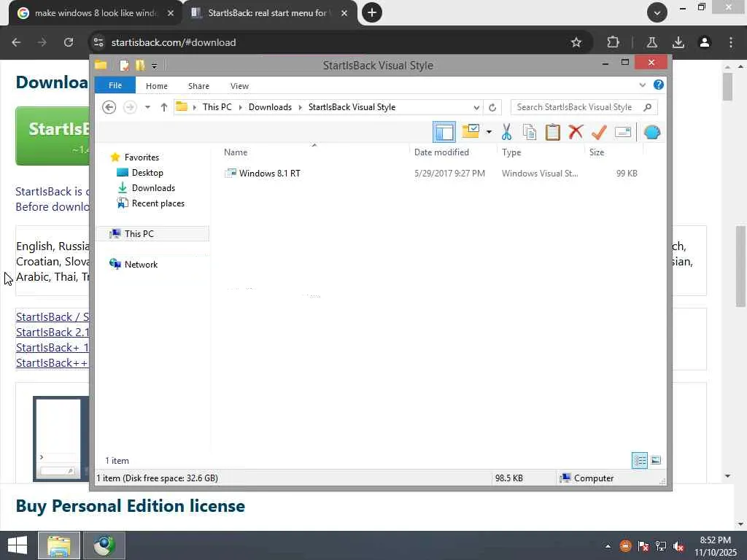Screen dimensions: 747x560
Task: Click the Chrome address bar URL
Action: (x=174, y=42)
